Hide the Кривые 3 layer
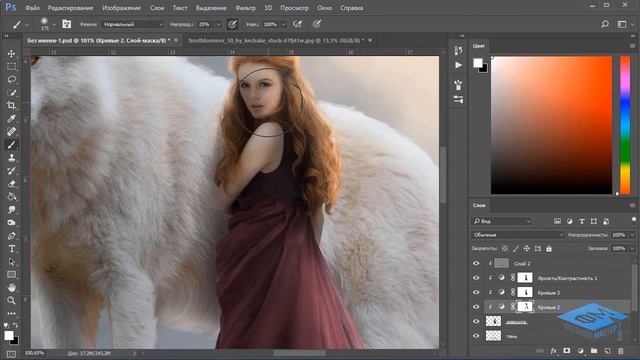The width and height of the screenshot is (640, 360). tap(476, 293)
